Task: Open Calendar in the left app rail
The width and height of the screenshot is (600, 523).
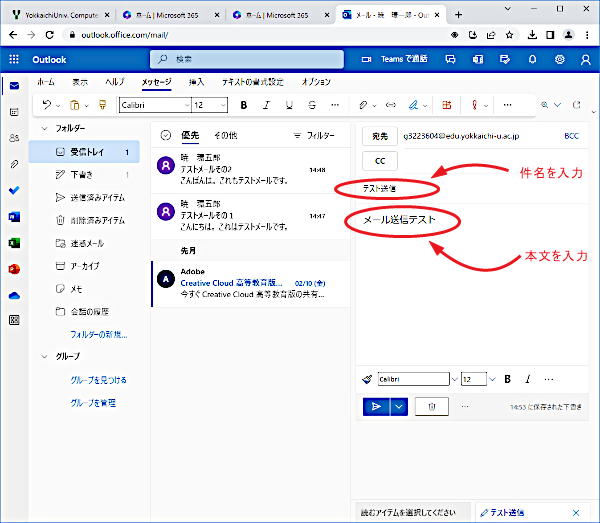Action: pos(14,112)
